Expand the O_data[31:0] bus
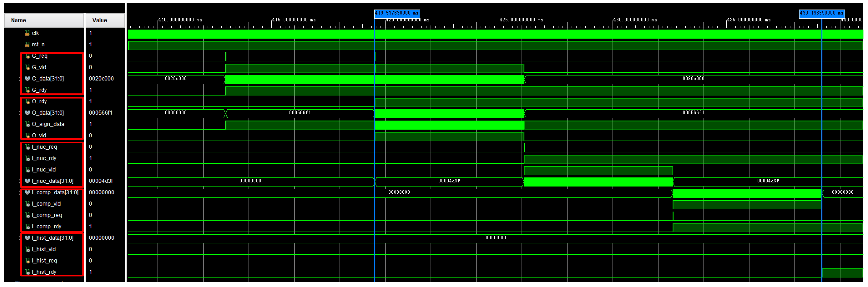The image size is (868, 287). pyautogui.click(x=20, y=113)
